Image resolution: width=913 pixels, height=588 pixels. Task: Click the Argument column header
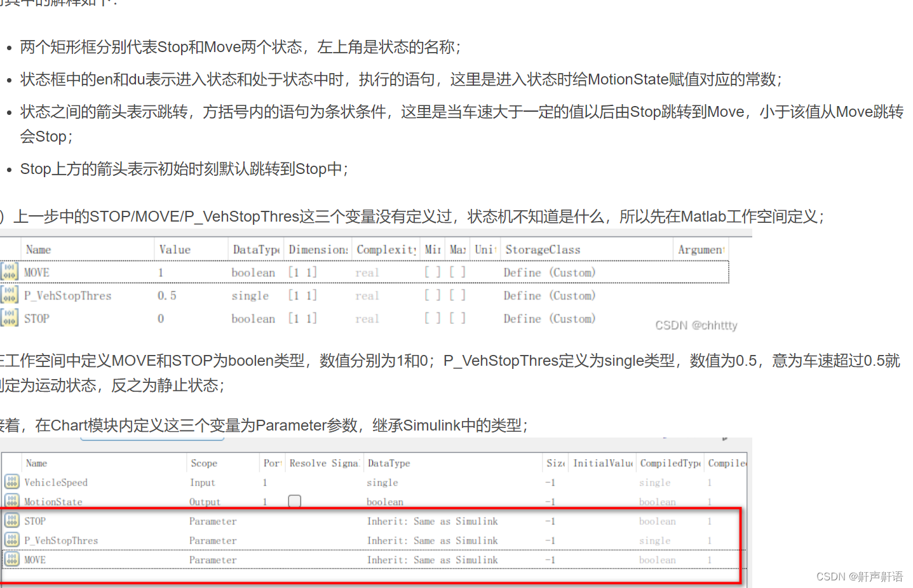[x=701, y=250]
